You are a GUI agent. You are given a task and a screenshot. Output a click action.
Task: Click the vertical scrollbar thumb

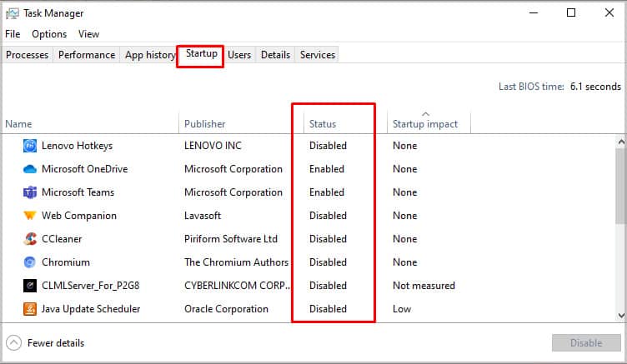[621, 186]
